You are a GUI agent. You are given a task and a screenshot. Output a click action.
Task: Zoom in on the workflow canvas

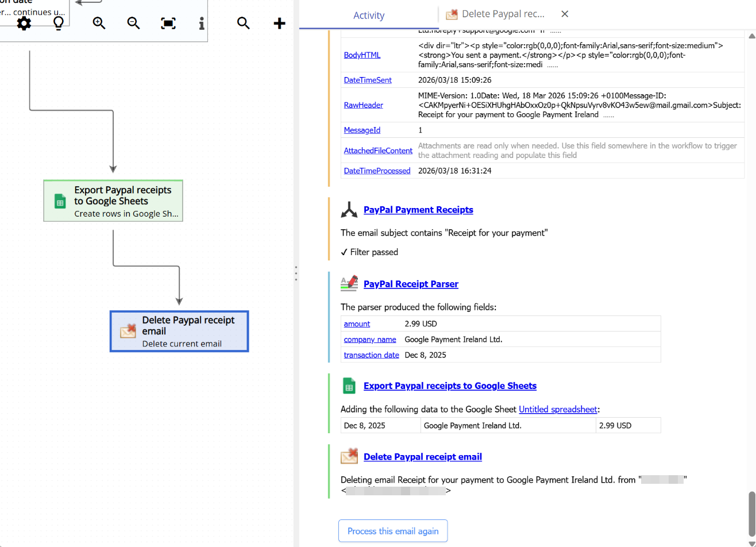98,23
